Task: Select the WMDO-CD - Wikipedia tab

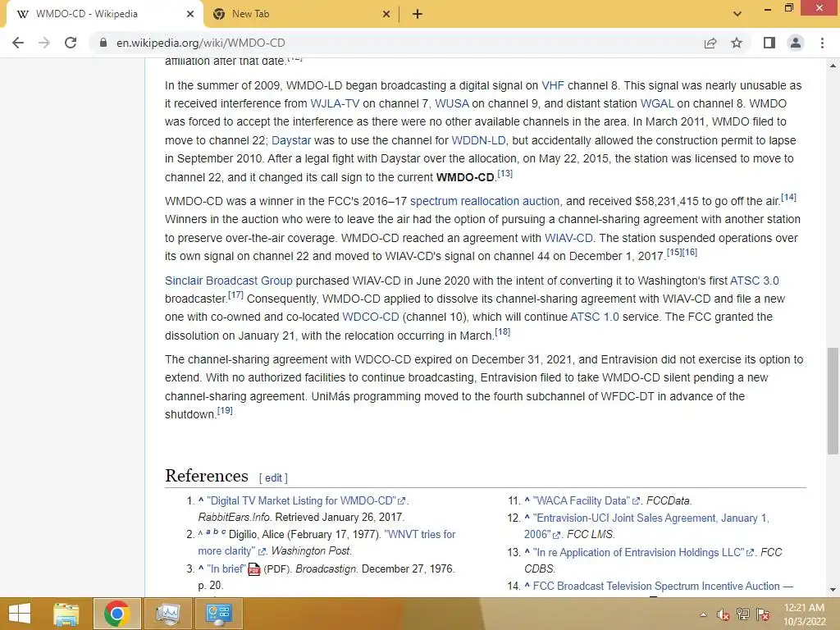Action: pyautogui.click(x=104, y=15)
